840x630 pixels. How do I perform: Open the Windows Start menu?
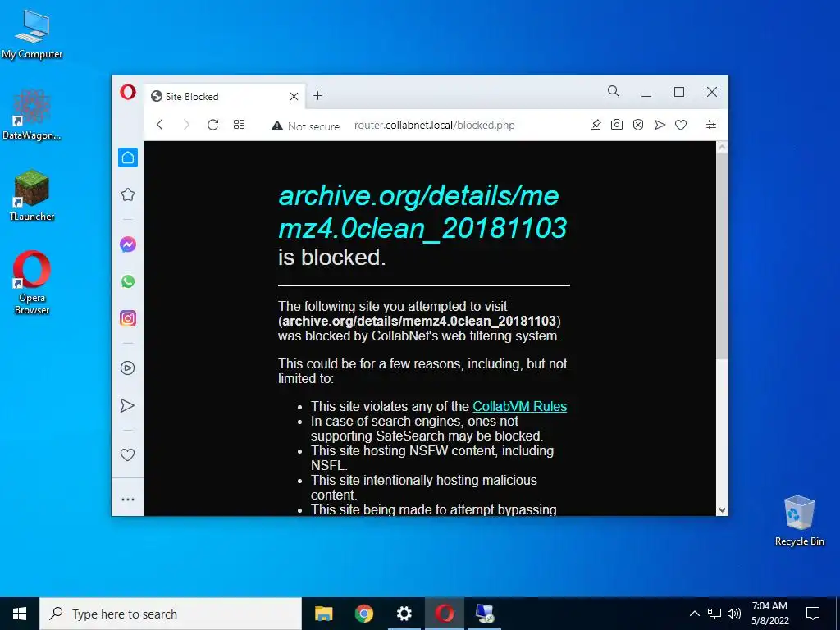(20, 614)
